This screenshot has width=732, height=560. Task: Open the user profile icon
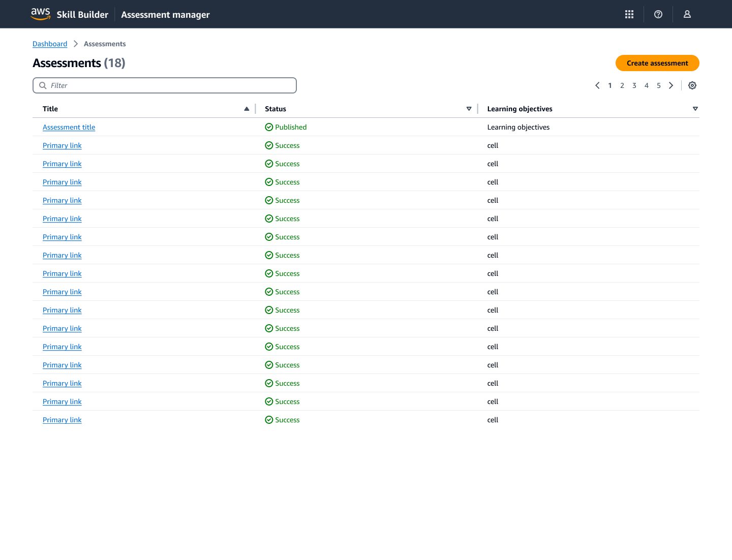pos(687,14)
